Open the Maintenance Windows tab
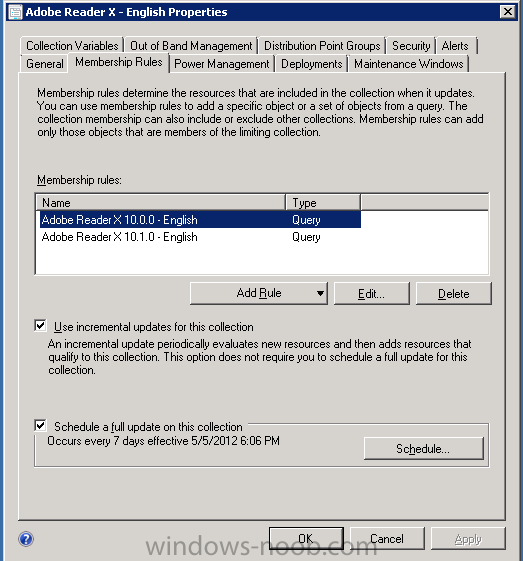The width and height of the screenshot is (523, 561). point(409,64)
